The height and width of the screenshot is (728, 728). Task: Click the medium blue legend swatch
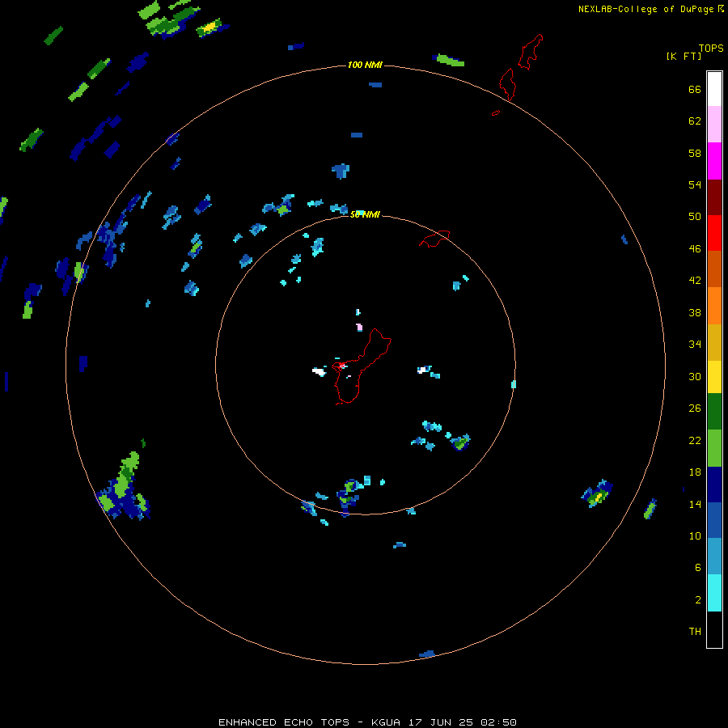(x=714, y=520)
